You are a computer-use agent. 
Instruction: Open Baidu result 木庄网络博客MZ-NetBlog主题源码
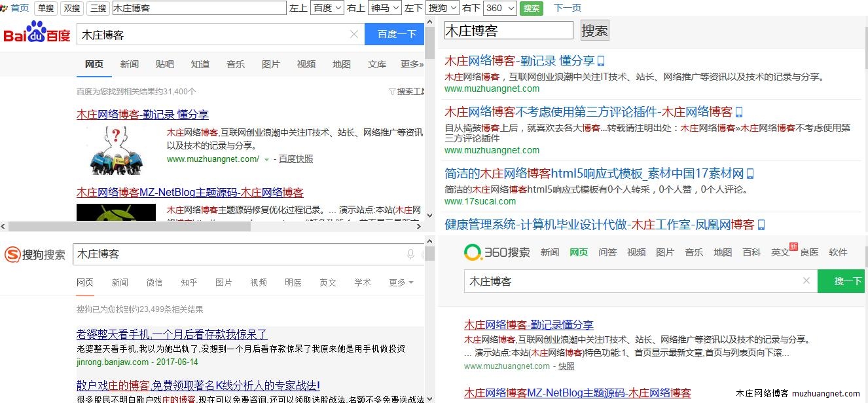coord(190,193)
